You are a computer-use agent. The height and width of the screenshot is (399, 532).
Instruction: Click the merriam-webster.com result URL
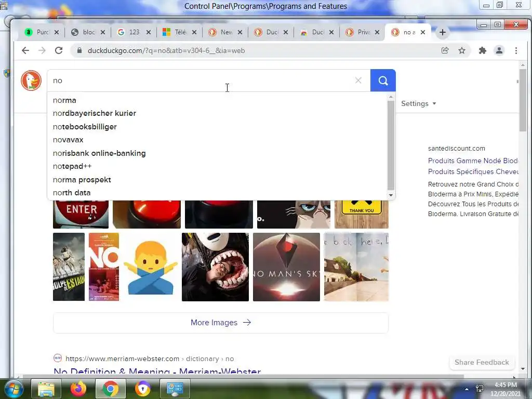click(150, 358)
